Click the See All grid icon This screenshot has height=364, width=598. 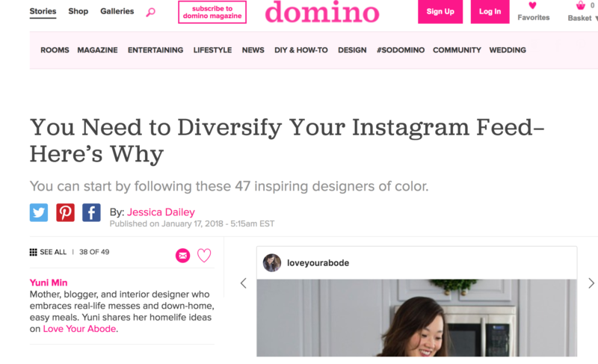click(34, 252)
